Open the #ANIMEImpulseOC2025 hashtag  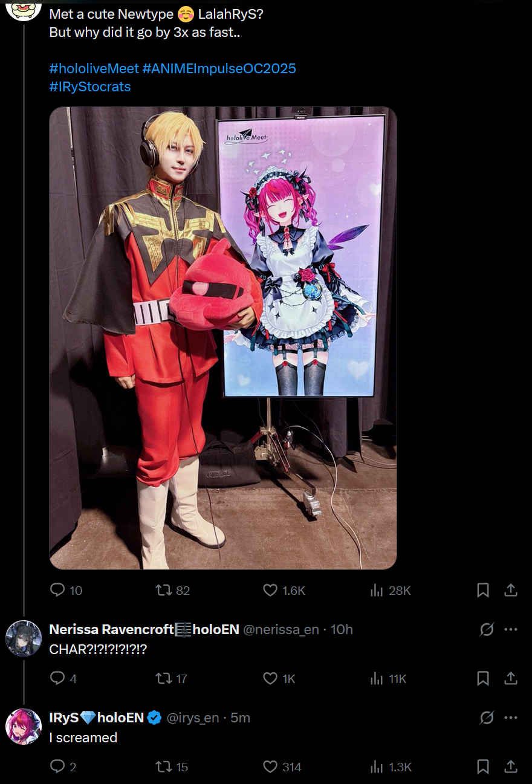click(219, 68)
